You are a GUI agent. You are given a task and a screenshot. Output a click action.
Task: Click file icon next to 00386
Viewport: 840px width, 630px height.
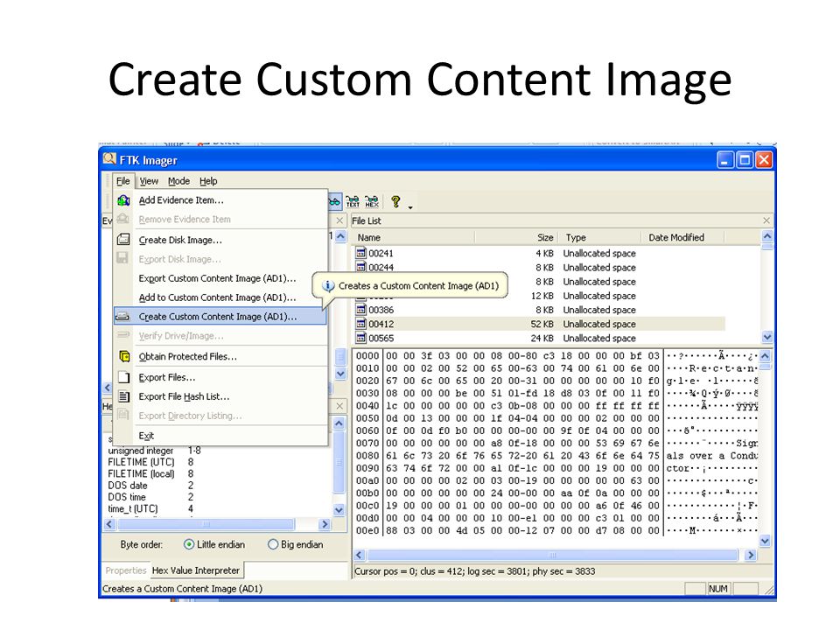[x=361, y=310]
